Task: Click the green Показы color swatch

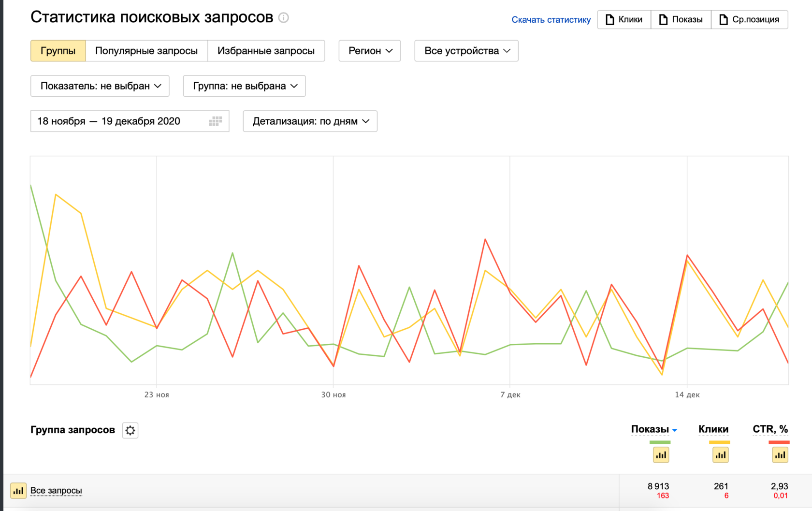Action: click(660, 442)
